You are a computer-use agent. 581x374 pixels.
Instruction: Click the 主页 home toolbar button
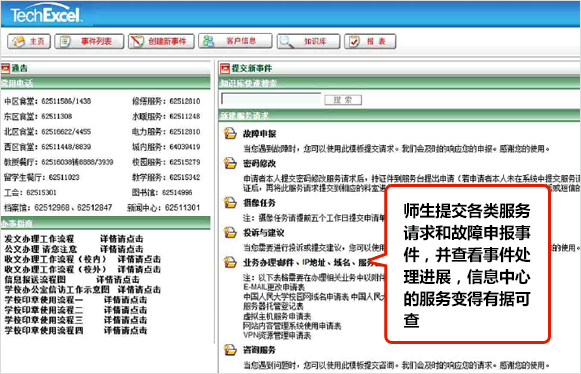coord(29,41)
